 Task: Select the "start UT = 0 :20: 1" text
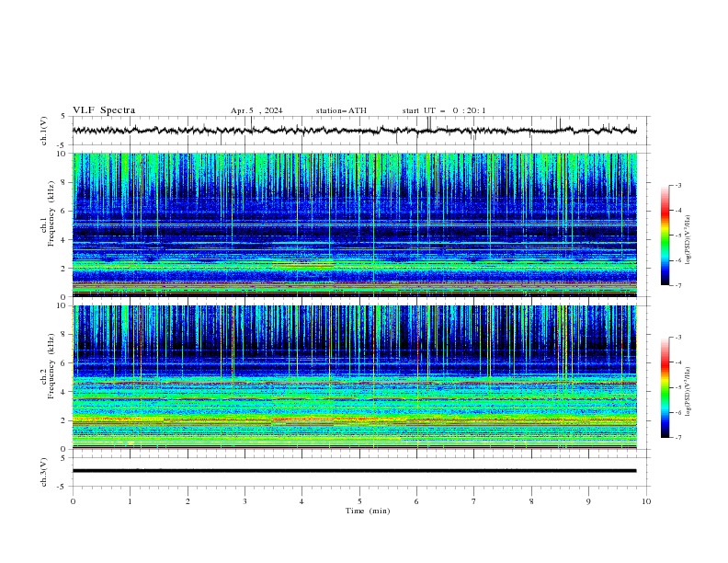click(444, 110)
